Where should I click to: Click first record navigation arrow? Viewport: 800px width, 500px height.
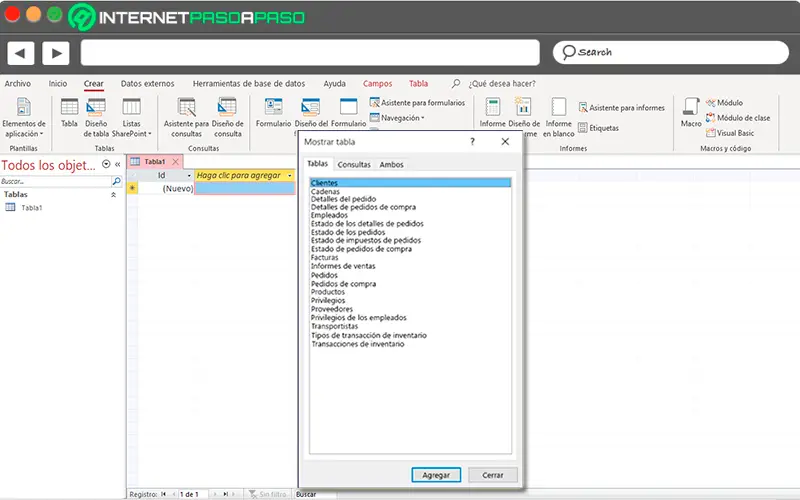point(163,494)
